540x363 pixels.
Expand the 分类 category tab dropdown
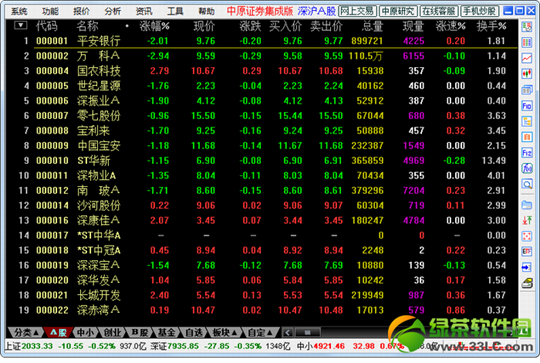point(26,332)
